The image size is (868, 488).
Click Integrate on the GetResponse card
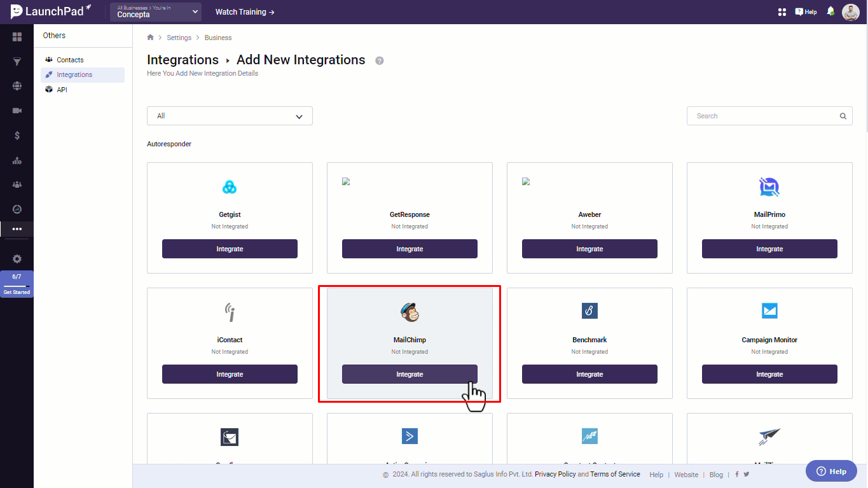click(410, 249)
